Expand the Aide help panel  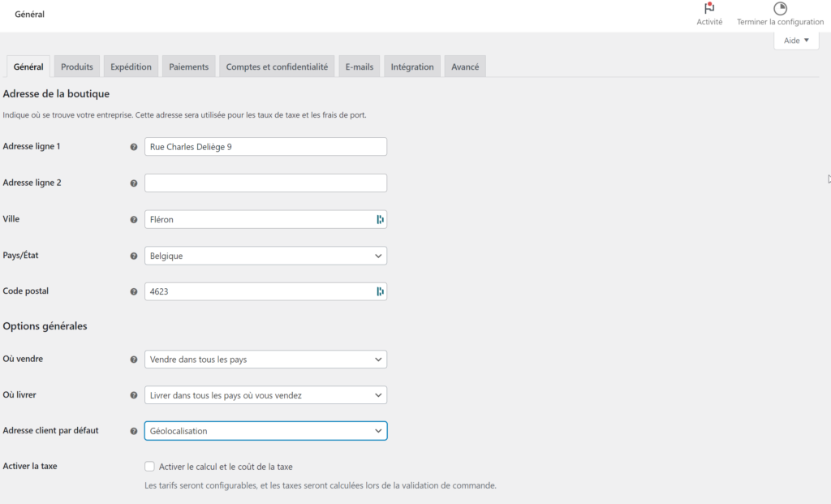pyautogui.click(x=796, y=41)
